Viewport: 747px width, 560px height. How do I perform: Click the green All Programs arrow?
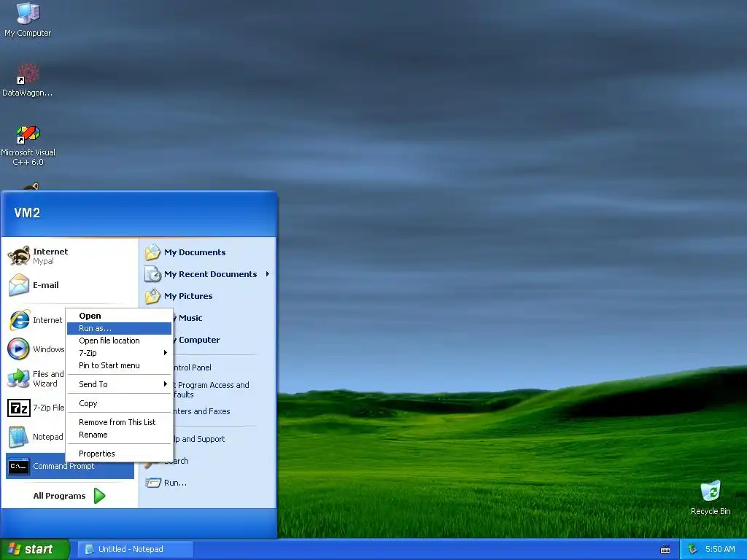click(x=99, y=496)
